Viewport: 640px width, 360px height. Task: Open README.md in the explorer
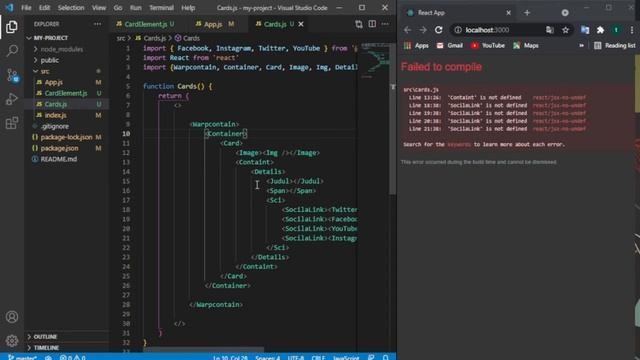[59, 159]
